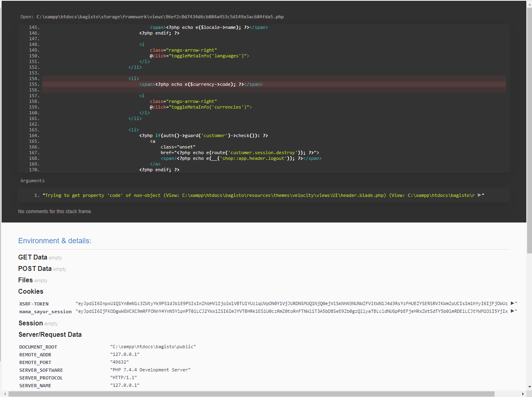The height and width of the screenshot is (397, 532).
Task: Click the Cookies section header
Action: pyautogui.click(x=31, y=291)
